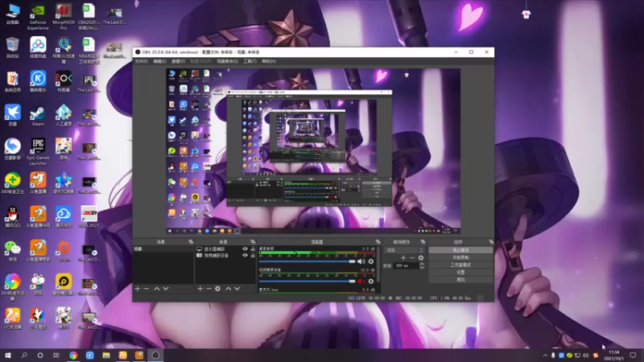Open the scene transition type dropdown

pos(404,250)
